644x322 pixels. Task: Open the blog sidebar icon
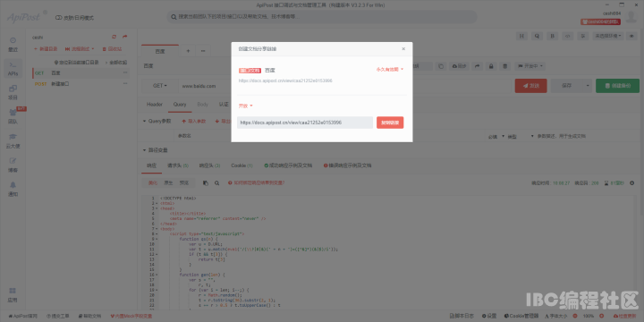coord(13,165)
